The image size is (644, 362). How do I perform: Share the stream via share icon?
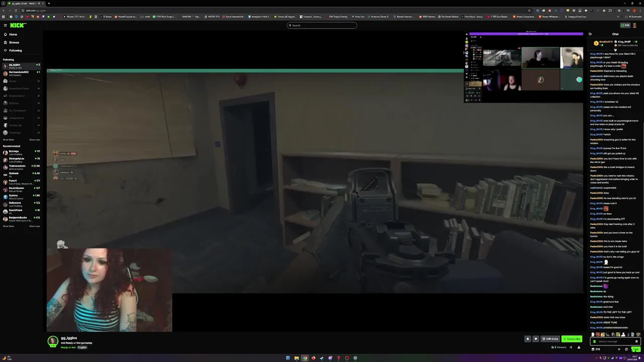tap(571, 347)
